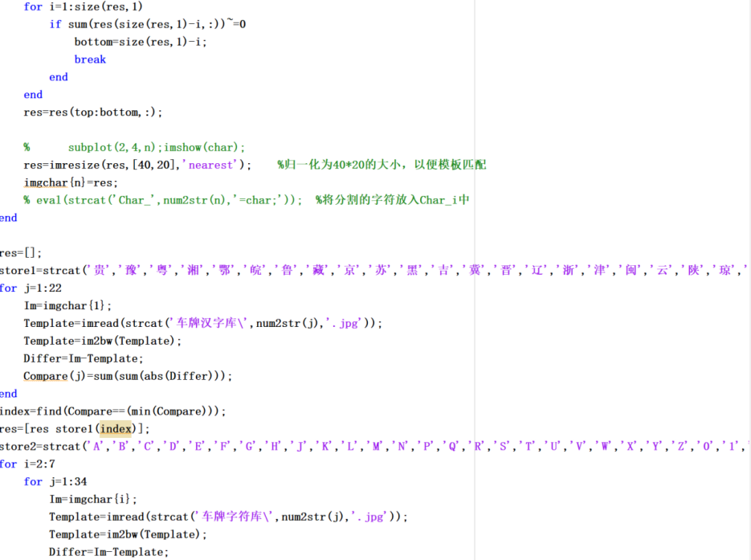Viewport: 751px width, 560px height.
Task: Click 'for i=1:size(res,1)' loop header
Action: pos(83,6)
